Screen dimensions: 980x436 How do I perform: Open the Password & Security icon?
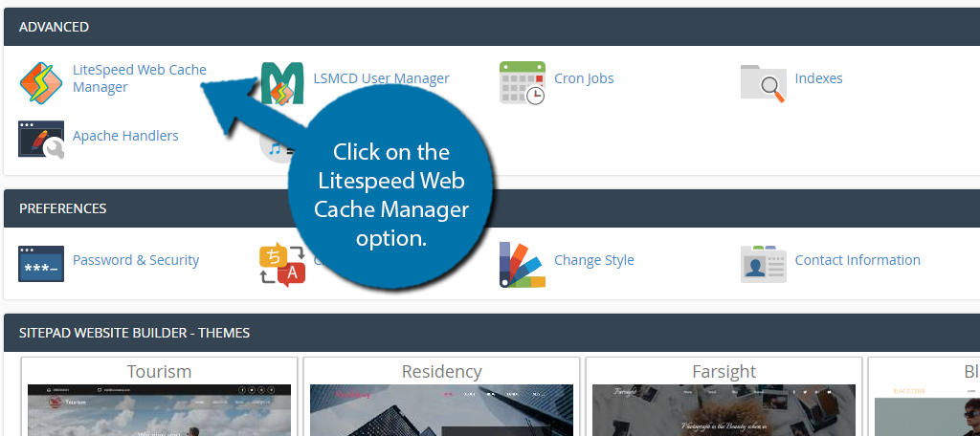coord(40,264)
